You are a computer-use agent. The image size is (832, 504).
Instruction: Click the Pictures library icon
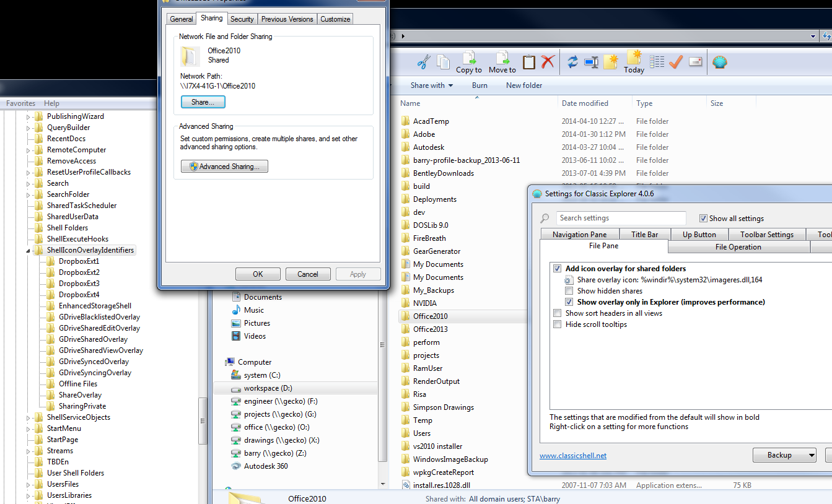235,323
